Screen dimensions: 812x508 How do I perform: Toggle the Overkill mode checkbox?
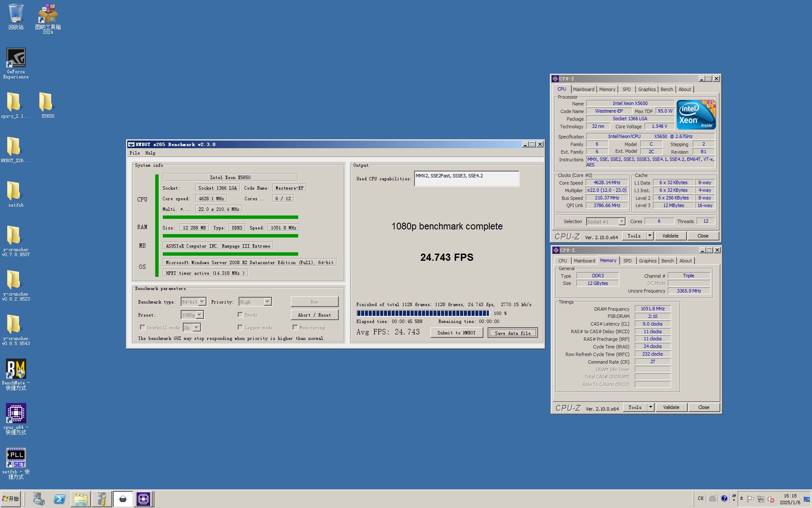[143, 327]
